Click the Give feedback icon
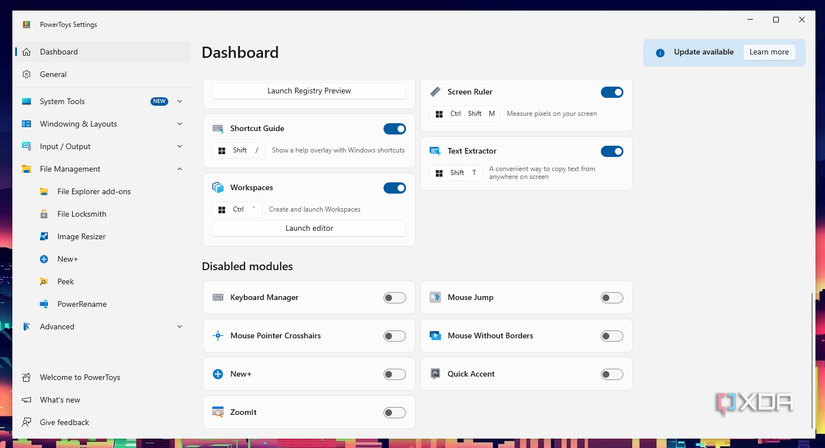Image resolution: width=825 pixels, height=448 pixels. tap(26, 422)
